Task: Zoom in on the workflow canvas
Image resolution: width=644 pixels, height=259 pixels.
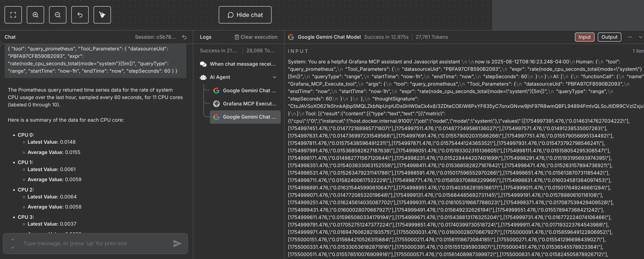Action: coord(35,15)
